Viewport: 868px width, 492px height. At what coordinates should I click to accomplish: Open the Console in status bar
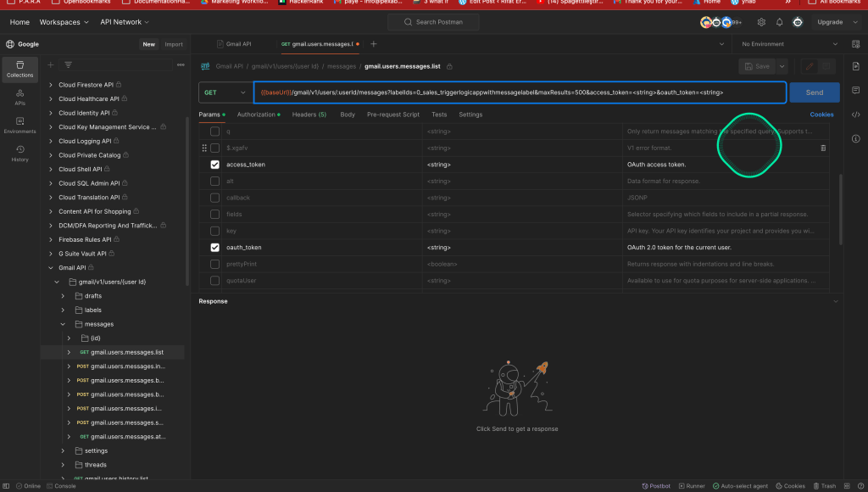61,486
